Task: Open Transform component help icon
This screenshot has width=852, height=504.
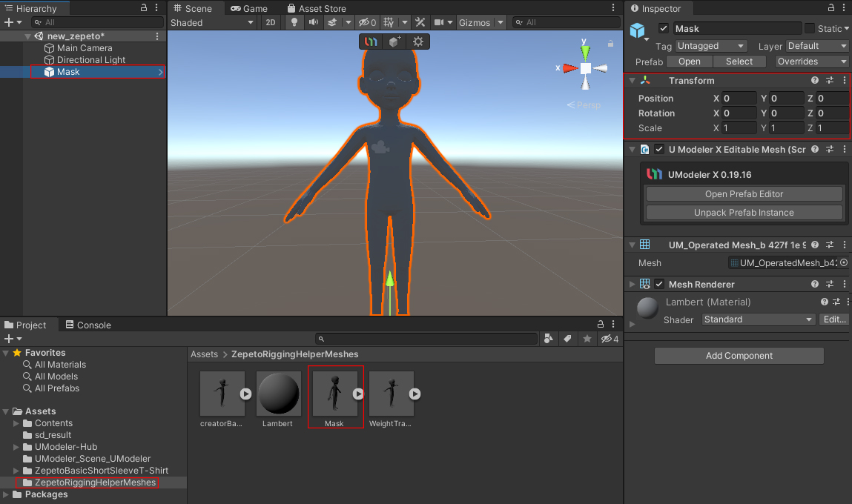Action: (814, 80)
